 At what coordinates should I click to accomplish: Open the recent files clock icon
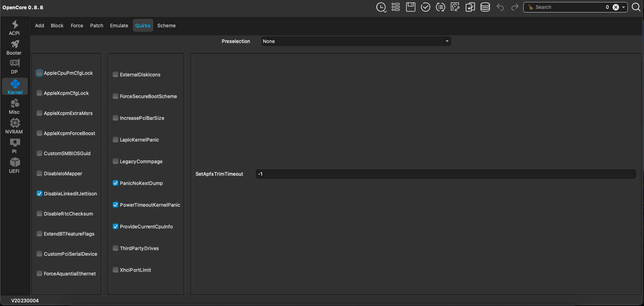[381, 7]
